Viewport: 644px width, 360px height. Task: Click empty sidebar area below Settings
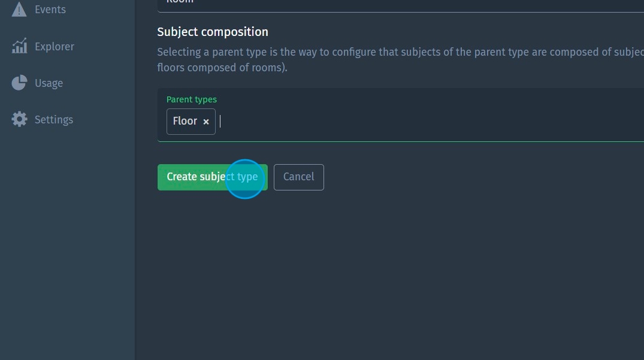(x=67, y=240)
